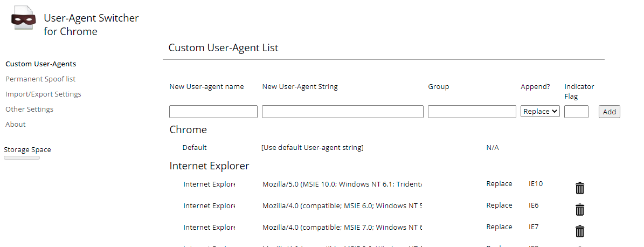Click the Internet Explorer name in IE7 row
Viewport: 644px width, 247px height.
pos(209,227)
